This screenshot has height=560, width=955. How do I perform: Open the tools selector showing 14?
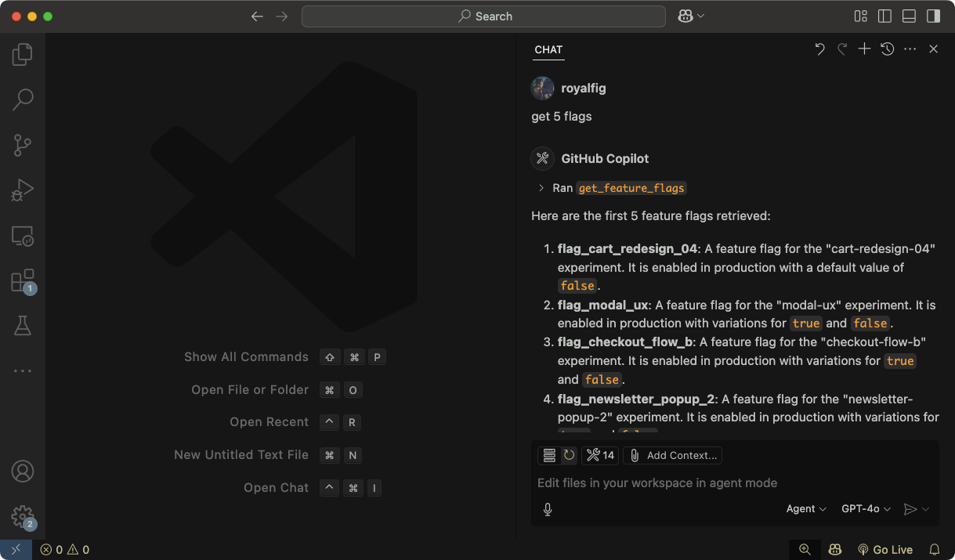[x=601, y=455]
